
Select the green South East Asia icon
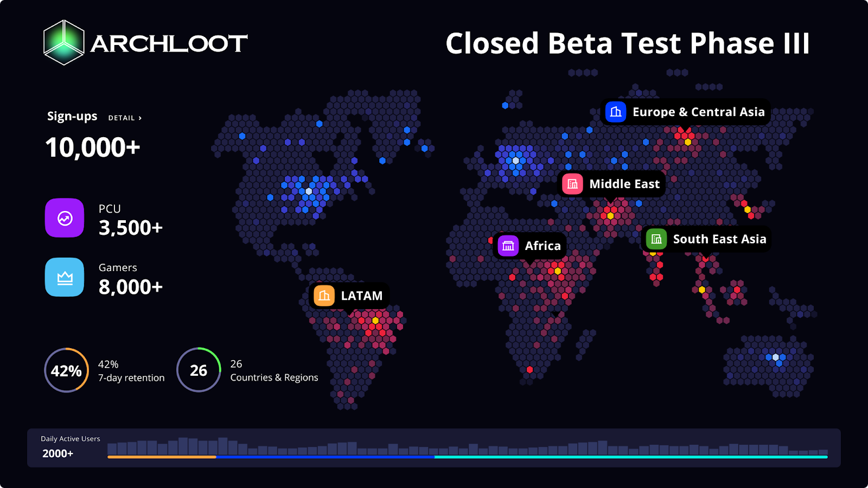coord(656,239)
